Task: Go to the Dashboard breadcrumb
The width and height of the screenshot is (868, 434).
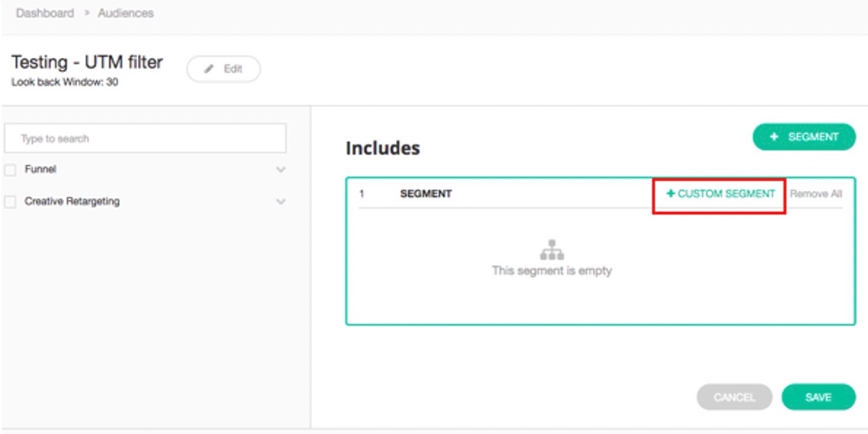Action: [45, 13]
